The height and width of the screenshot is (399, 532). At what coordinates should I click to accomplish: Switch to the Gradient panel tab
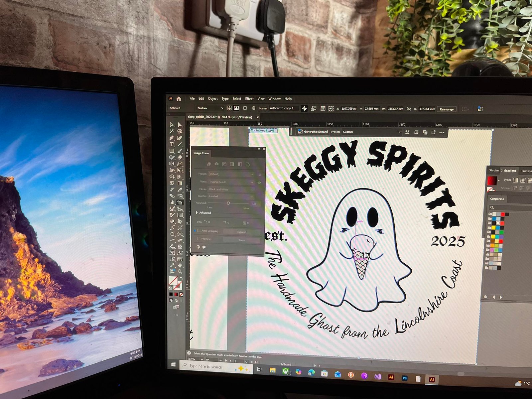[510, 171]
